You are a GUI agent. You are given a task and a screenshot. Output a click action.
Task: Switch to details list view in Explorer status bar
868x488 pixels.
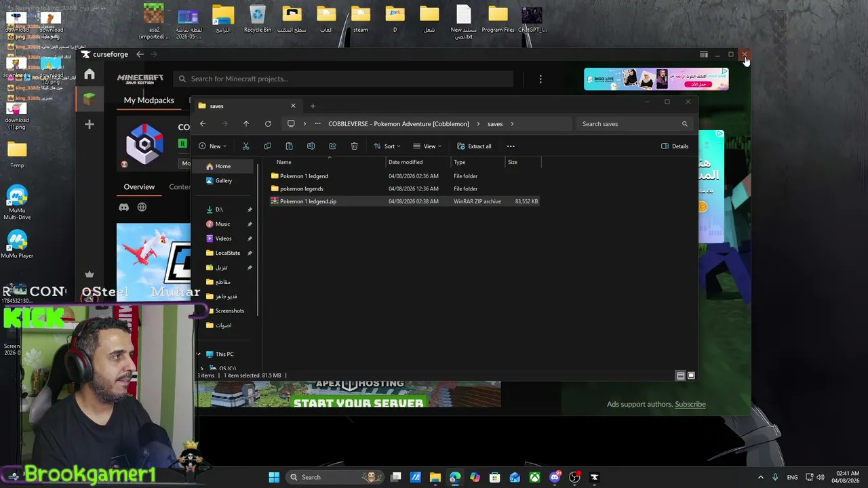click(x=681, y=375)
